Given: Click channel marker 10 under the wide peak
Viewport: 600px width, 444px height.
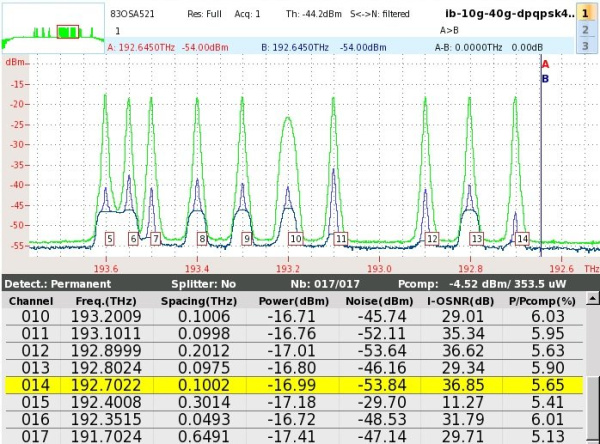Looking at the screenshot, I should 295,239.
